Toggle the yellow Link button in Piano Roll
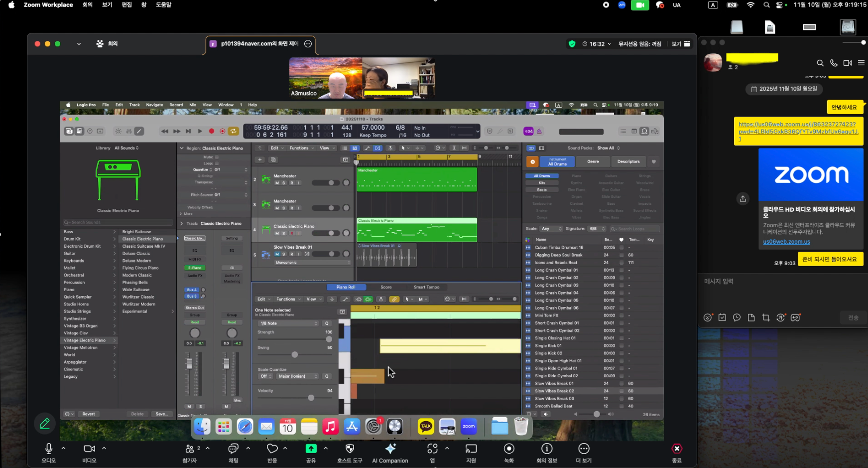The width and height of the screenshot is (868, 468). [x=394, y=299]
